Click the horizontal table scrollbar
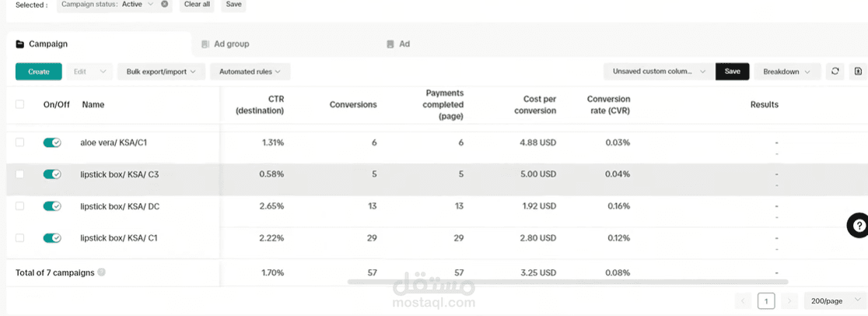This screenshot has height=316, width=868. [x=568, y=281]
